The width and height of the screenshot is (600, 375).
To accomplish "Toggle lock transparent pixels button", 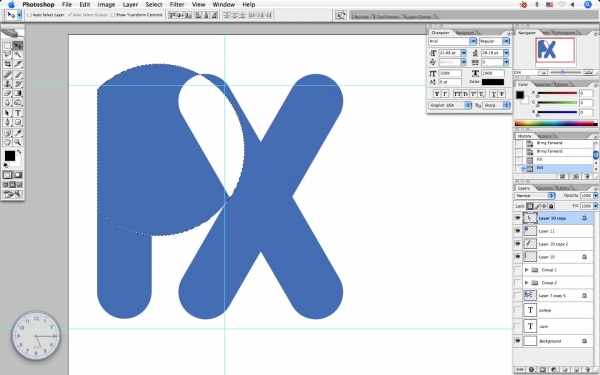I will pos(530,206).
